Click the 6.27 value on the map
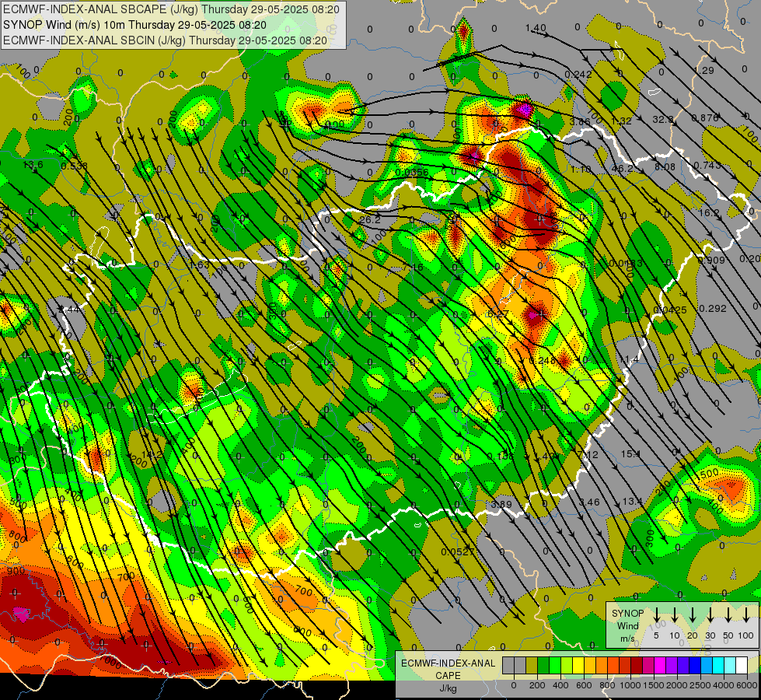The image size is (761, 700). 498,314
